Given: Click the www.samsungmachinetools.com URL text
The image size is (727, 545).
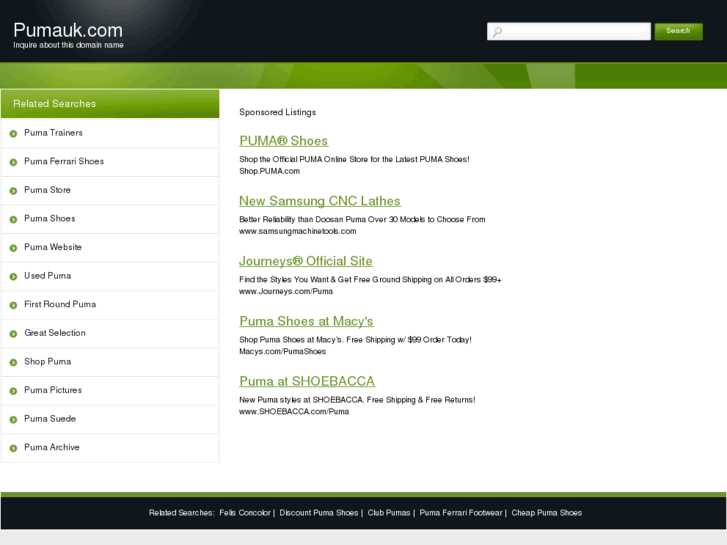Looking at the screenshot, I should coord(298,231).
